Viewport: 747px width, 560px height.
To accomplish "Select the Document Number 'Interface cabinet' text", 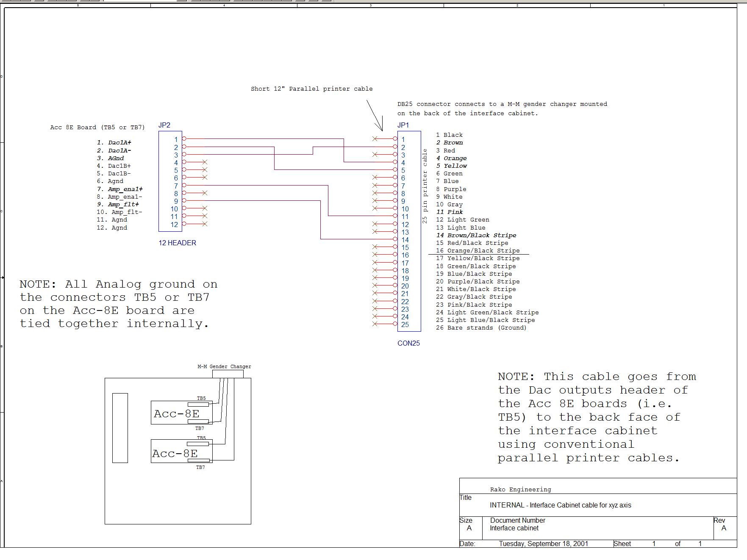I will click(x=514, y=528).
